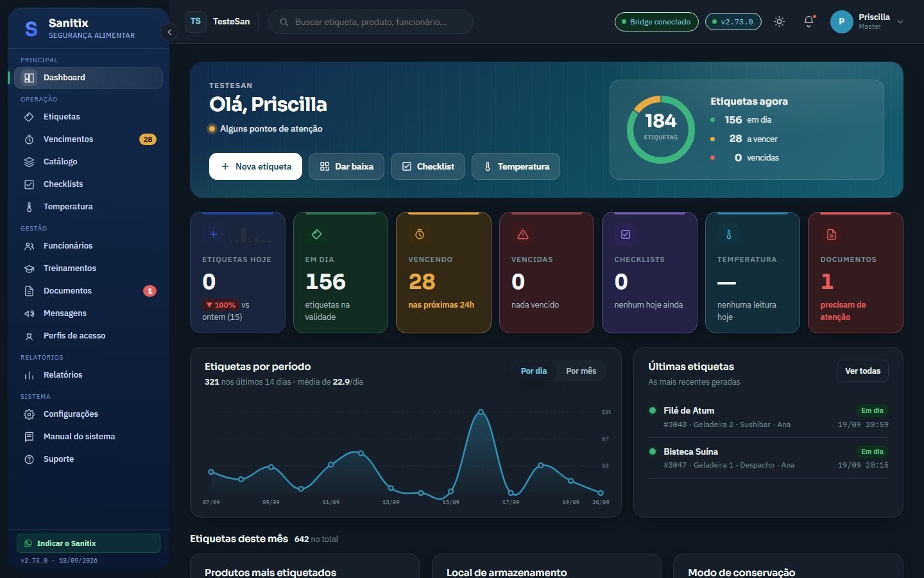924x578 pixels.
Task: Open Manual do sistema
Action: click(x=88, y=437)
